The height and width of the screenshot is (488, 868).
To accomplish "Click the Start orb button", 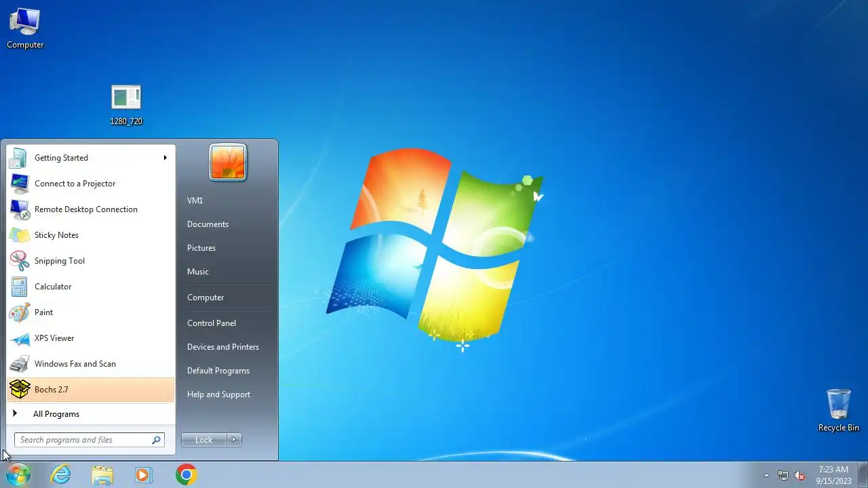I will pos(18,474).
